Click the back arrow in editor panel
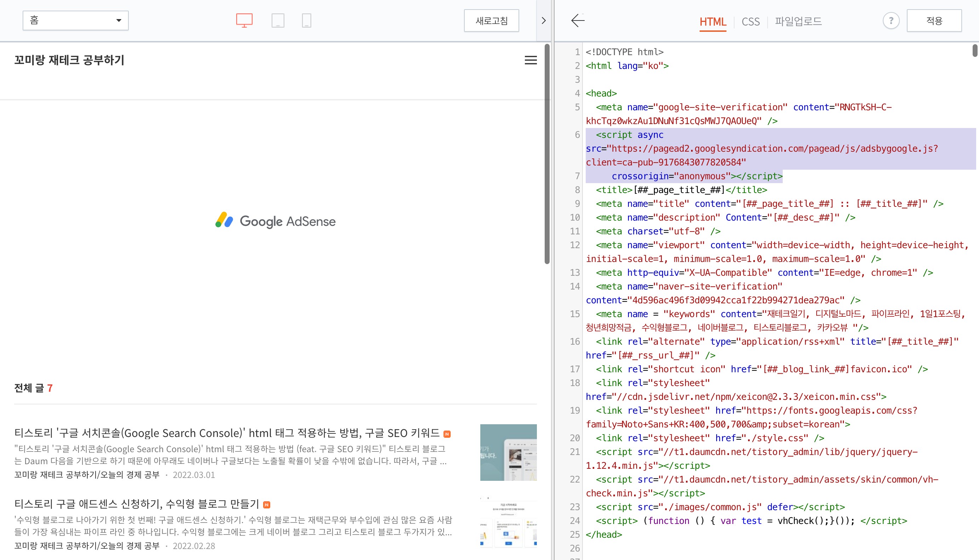Screen dimensions: 979x560 pyautogui.click(x=578, y=21)
